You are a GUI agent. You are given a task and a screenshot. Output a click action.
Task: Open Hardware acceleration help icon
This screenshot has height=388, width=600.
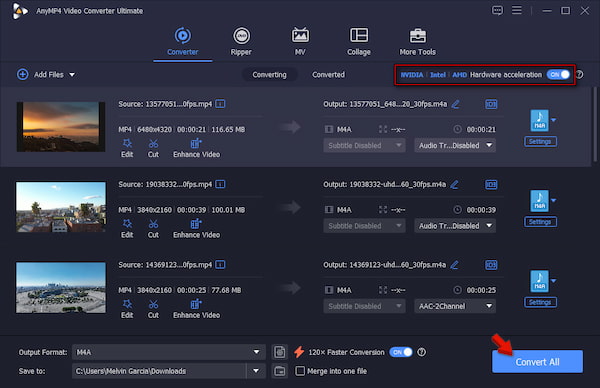coord(580,75)
